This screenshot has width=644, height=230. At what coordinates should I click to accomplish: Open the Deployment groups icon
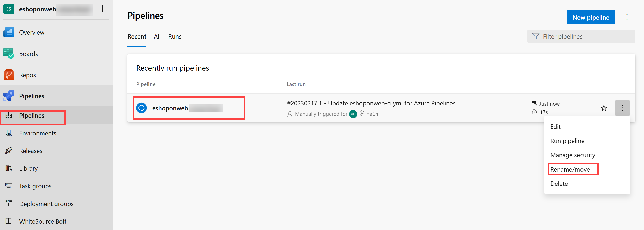[9, 203]
